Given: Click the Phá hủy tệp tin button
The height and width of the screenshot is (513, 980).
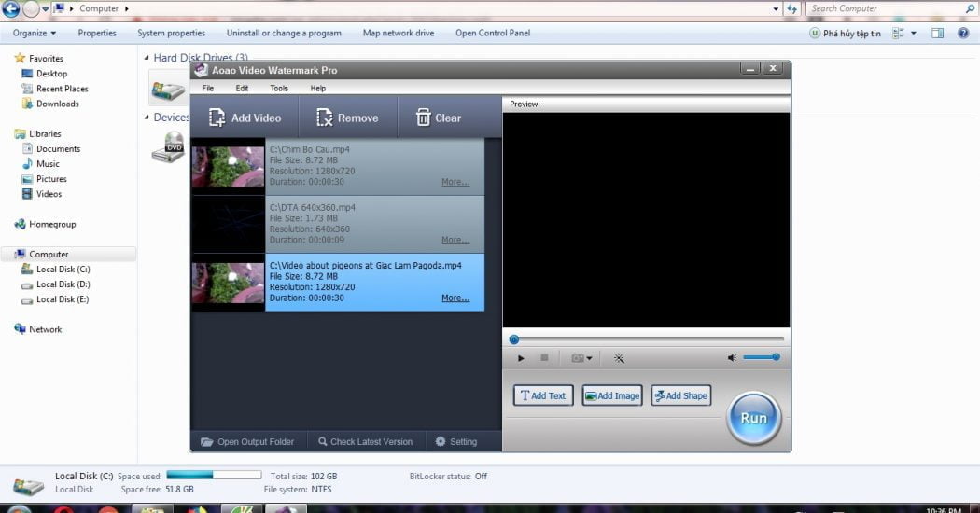Looking at the screenshot, I should (x=845, y=34).
